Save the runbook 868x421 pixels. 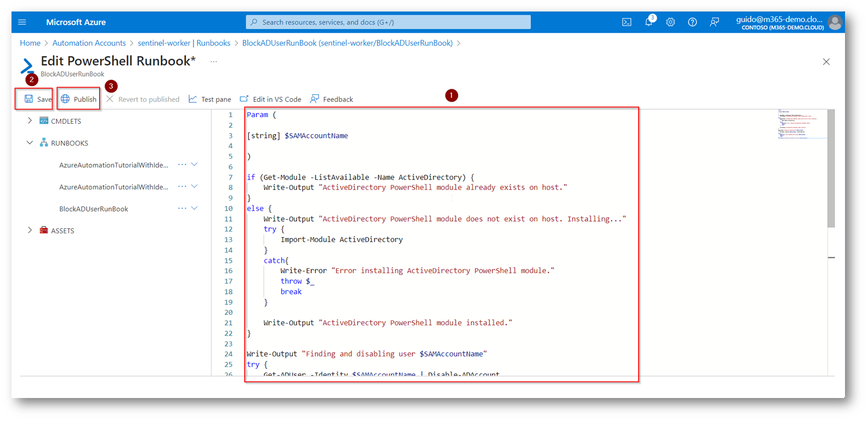click(x=37, y=99)
